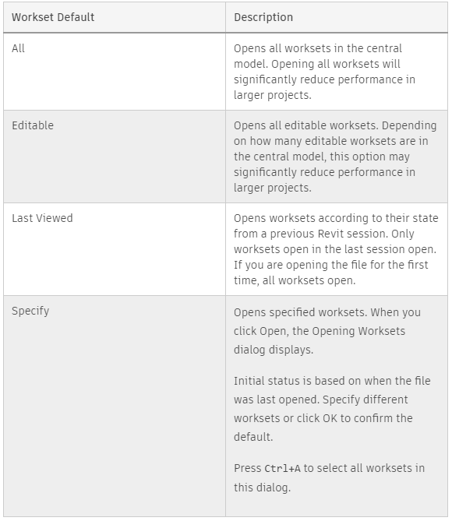Screen dimensions: 452x521
Task: Click the Editable worksets description text
Action: [335, 157]
